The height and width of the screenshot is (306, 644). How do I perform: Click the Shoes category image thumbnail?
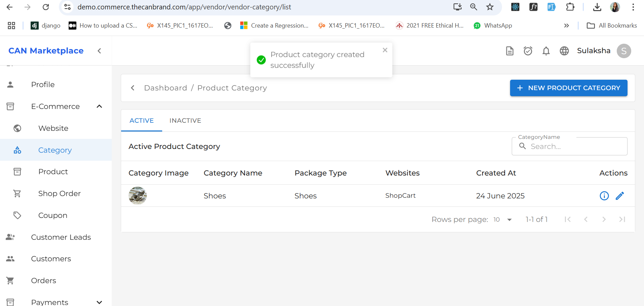click(x=138, y=195)
